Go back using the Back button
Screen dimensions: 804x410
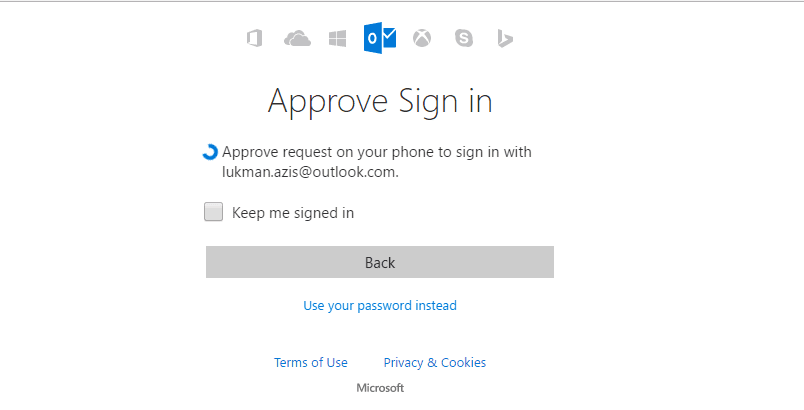point(380,262)
